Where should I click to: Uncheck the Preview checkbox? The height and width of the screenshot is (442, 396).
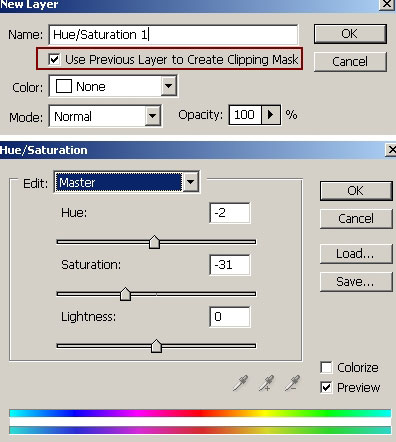[326, 387]
